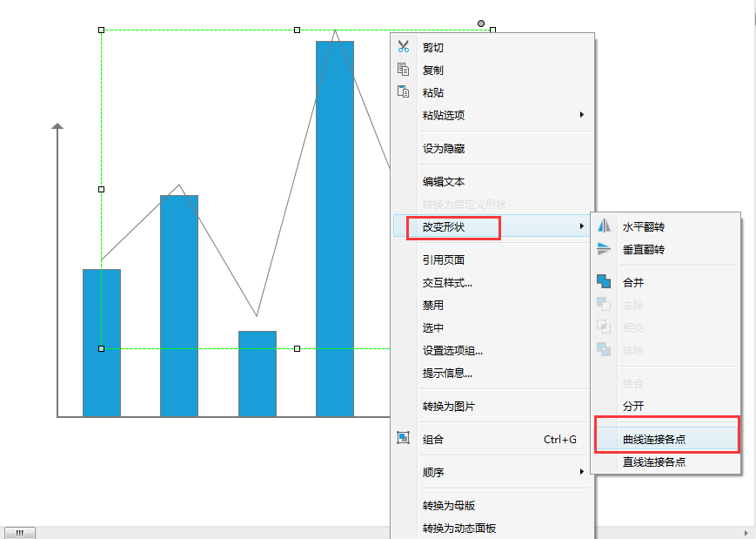Open 设置选项组... entry
Screen dimensions: 756x539
click(x=492, y=350)
